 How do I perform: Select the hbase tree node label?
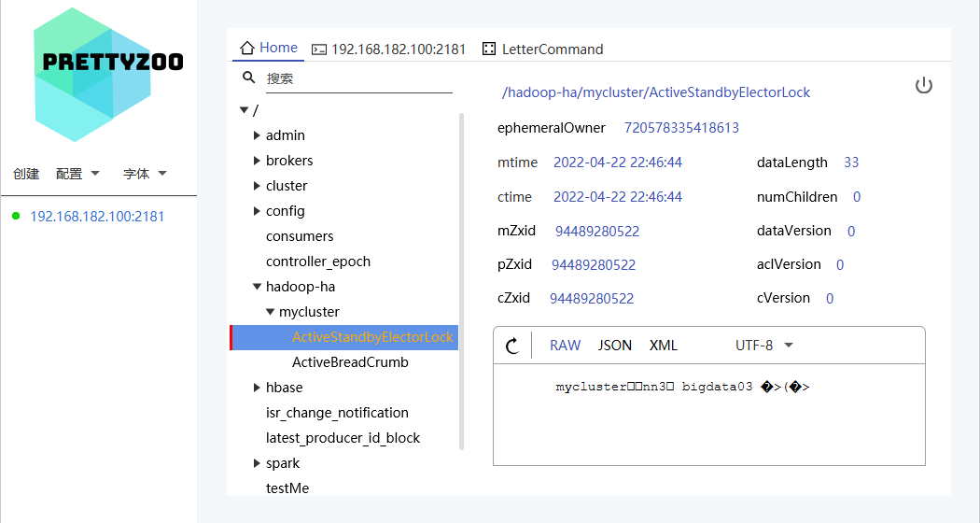click(284, 388)
